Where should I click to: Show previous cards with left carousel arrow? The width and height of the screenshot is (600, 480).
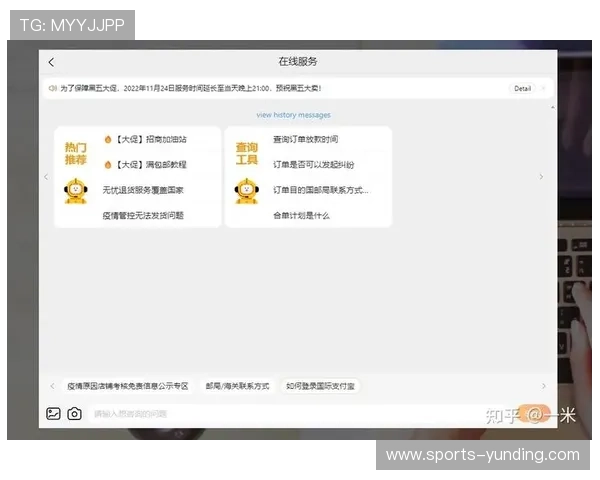pyautogui.click(x=46, y=177)
